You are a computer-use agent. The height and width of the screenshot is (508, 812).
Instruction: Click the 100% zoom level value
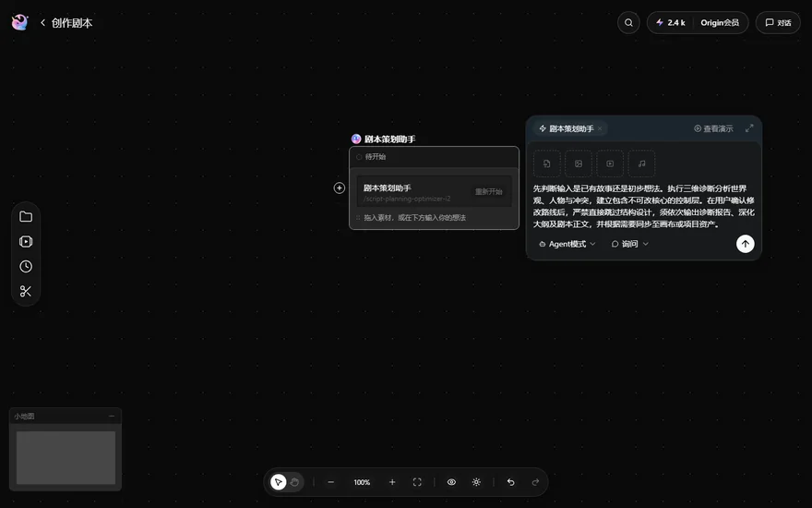click(x=362, y=482)
